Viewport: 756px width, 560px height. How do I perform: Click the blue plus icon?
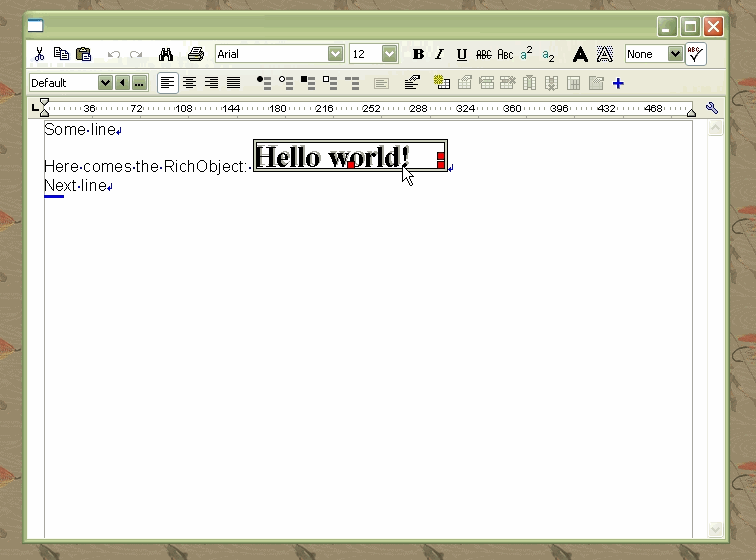coord(618,83)
